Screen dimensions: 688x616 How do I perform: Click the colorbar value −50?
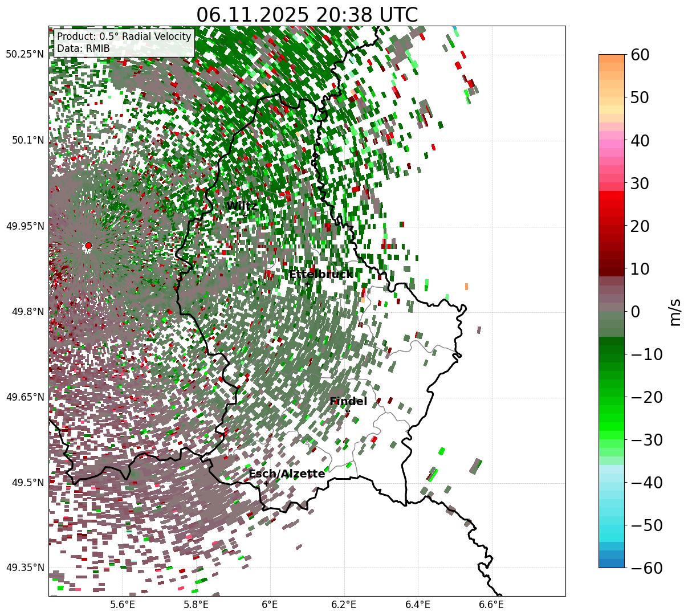tap(646, 525)
